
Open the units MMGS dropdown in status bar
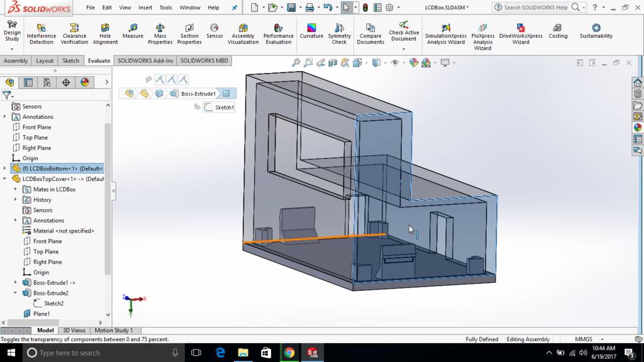point(602,339)
